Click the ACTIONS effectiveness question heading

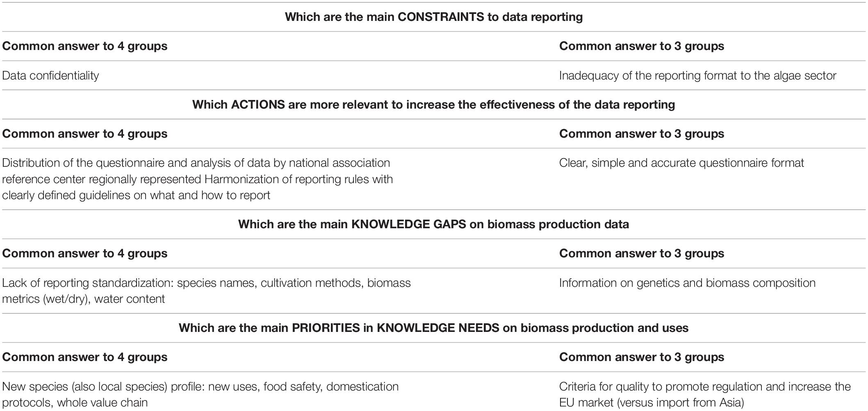[x=434, y=104]
